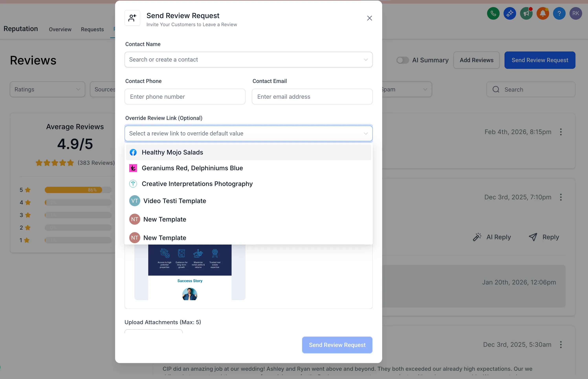
Task: Choose Video Testi Template option
Action: coord(175,201)
